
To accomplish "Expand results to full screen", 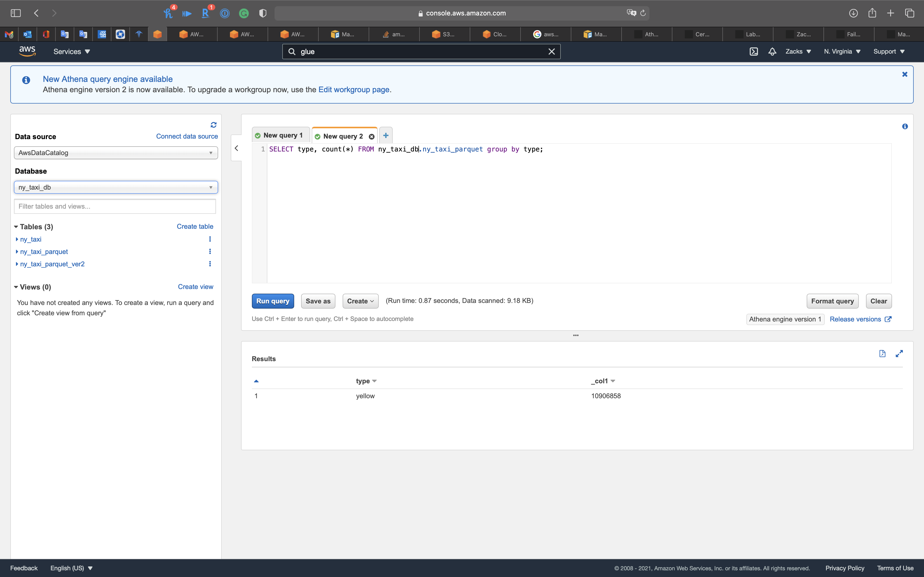I will tap(899, 354).
